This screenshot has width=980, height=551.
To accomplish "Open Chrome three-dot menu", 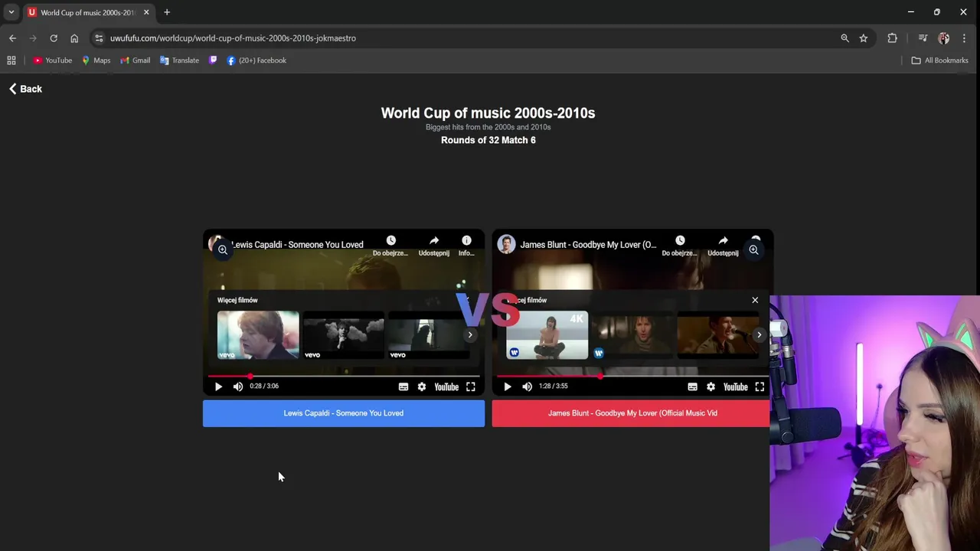I will [x=964, y=38].
